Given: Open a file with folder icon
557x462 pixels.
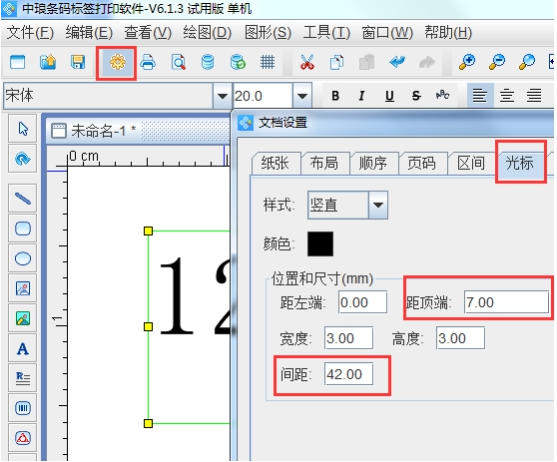Looking at the screenshot, I should pyautogui.click(x=48, y=62).
